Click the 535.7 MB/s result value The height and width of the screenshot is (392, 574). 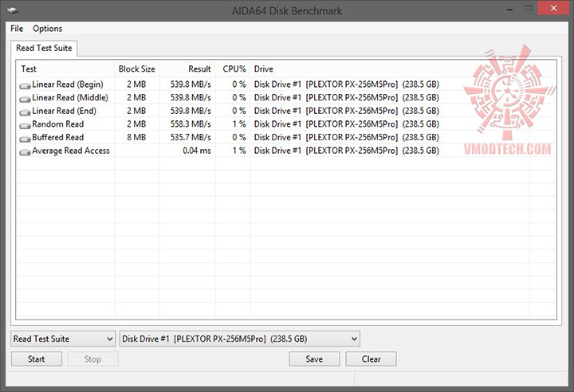tap(191, 137)
